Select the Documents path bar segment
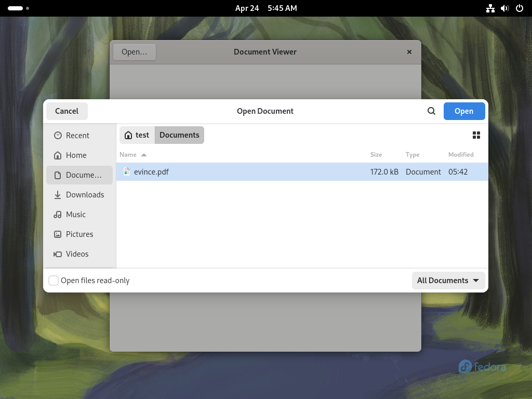Screen dimensions: 532x399 179,135
